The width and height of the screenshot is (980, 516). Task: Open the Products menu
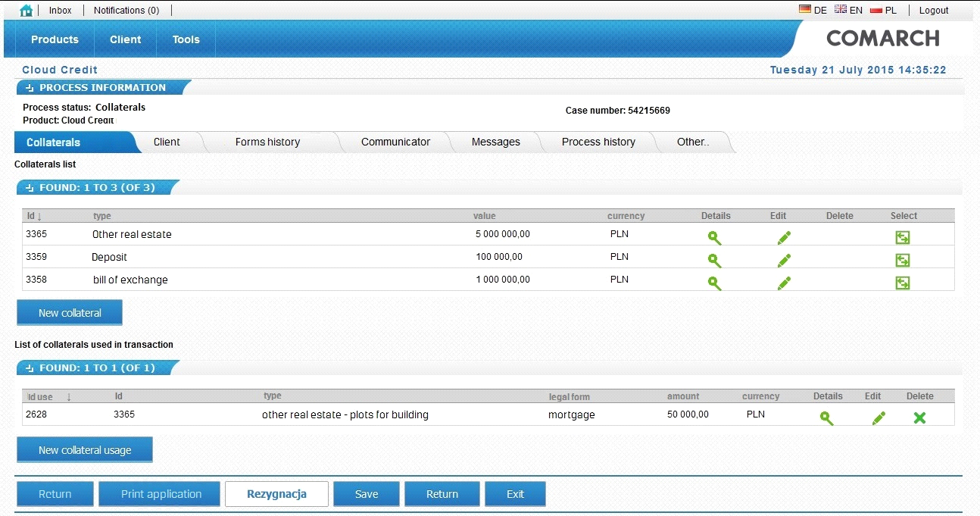(x=55, y=39)
